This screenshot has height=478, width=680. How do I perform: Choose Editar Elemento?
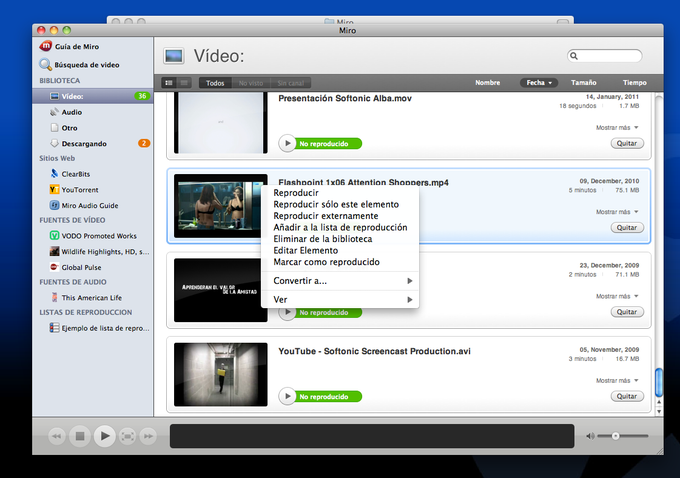point(340,250)
